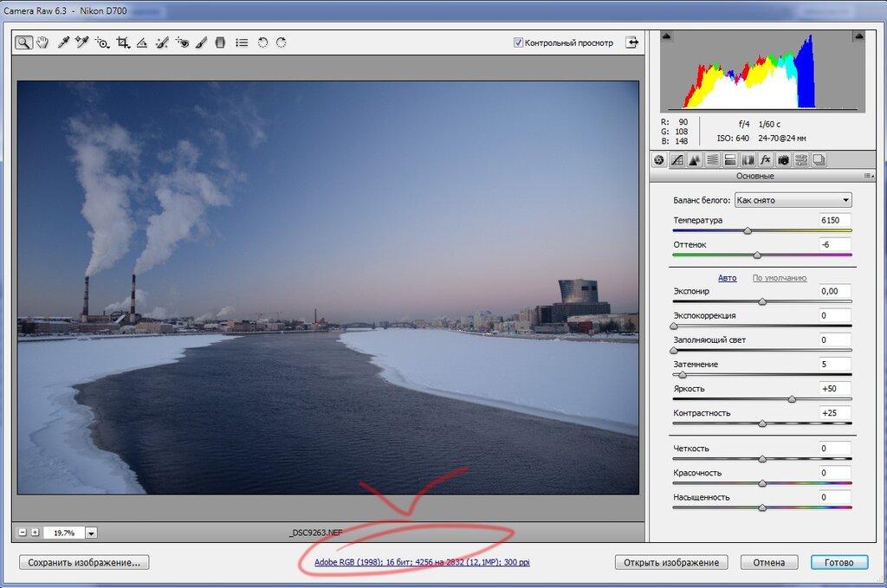Switch to the Effects fx tab
The image size is (887, 588).
point(766,160)
